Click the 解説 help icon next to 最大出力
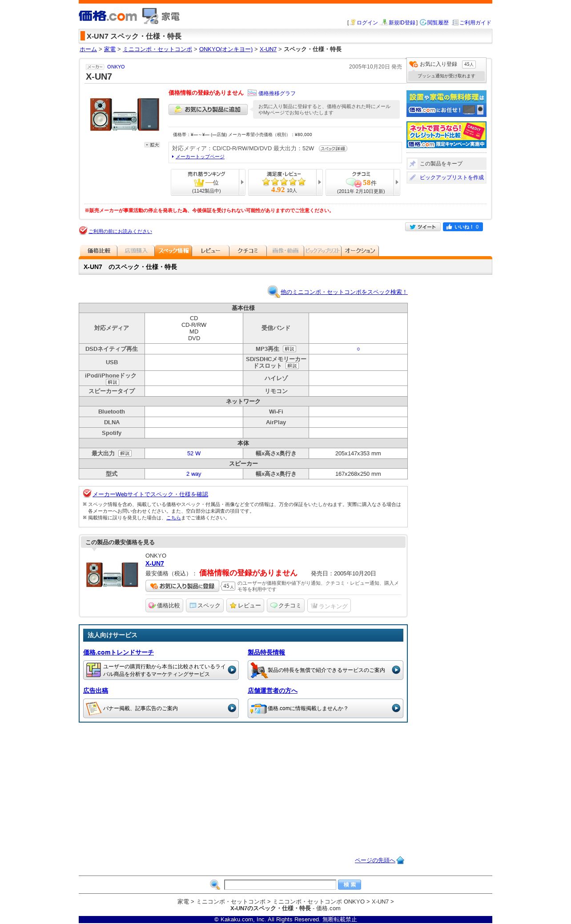 (x=125, y=454)
